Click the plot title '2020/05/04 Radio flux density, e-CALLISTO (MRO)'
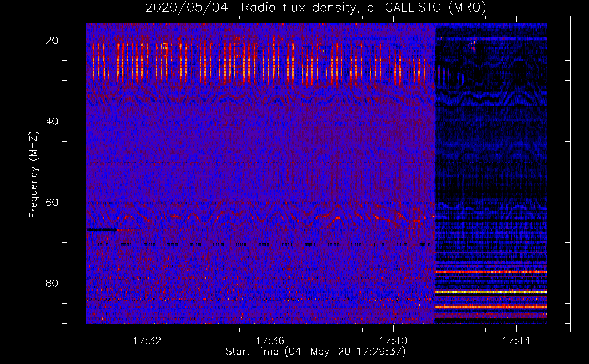This screenshot has width=589, height=364. pyautogui.click(x=316, y=7)
